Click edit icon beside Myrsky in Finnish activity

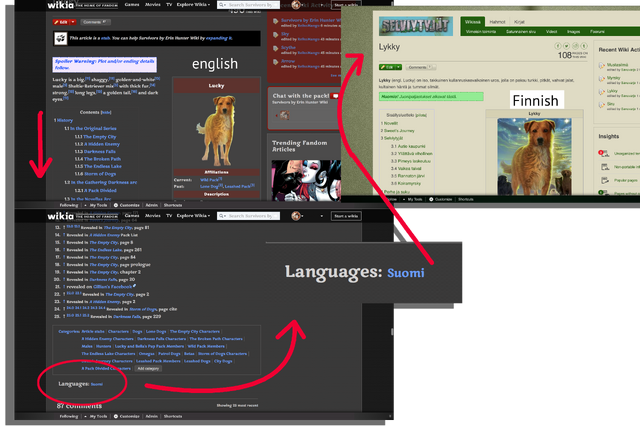click(x=602, y=79)
